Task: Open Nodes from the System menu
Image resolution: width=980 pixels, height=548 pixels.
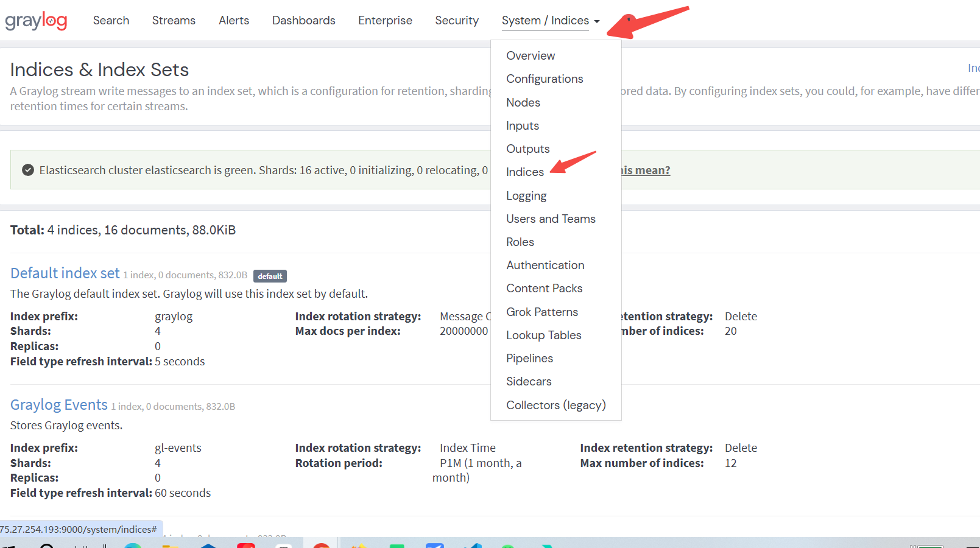Action: click(x=523, y=102)
